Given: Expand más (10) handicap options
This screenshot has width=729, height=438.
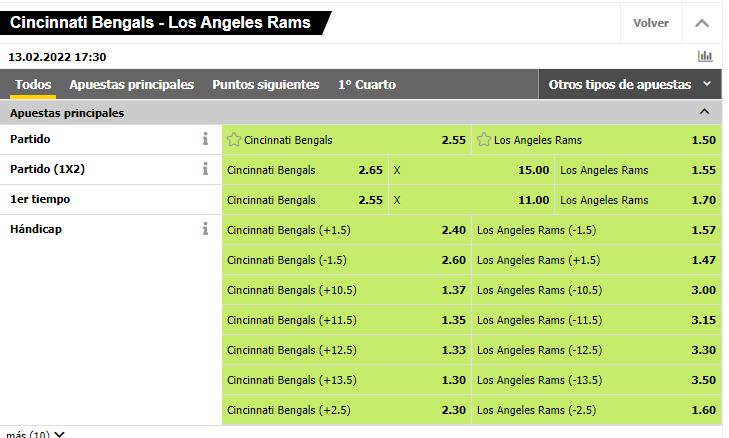Looking at the screenshot, I should (35, 434).
